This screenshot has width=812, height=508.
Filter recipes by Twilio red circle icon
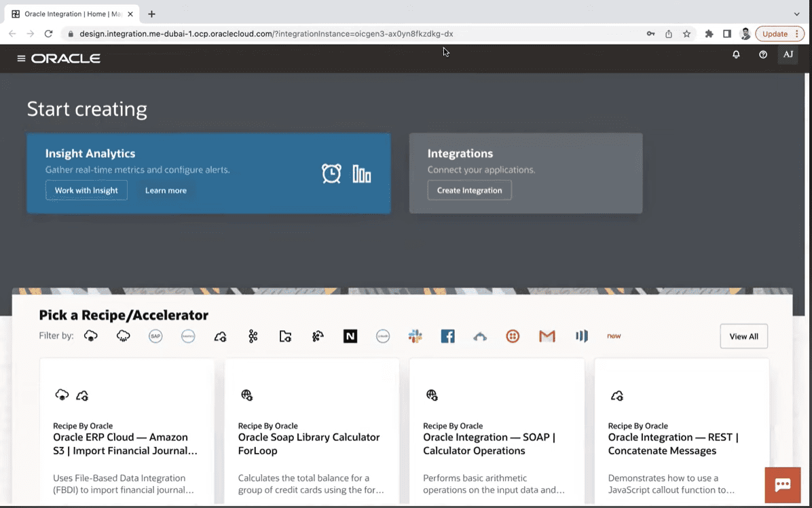click(x=513, y=336)
